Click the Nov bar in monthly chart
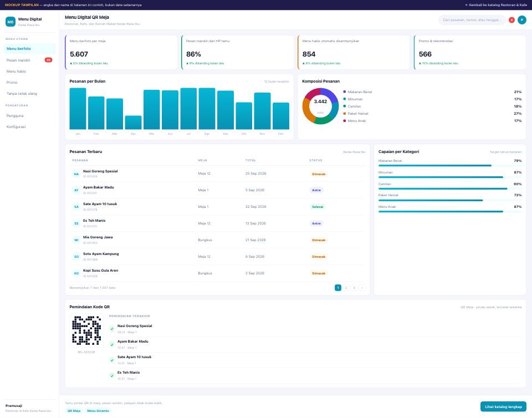Viewport: 532px width, 418px height. coord(262,111)
